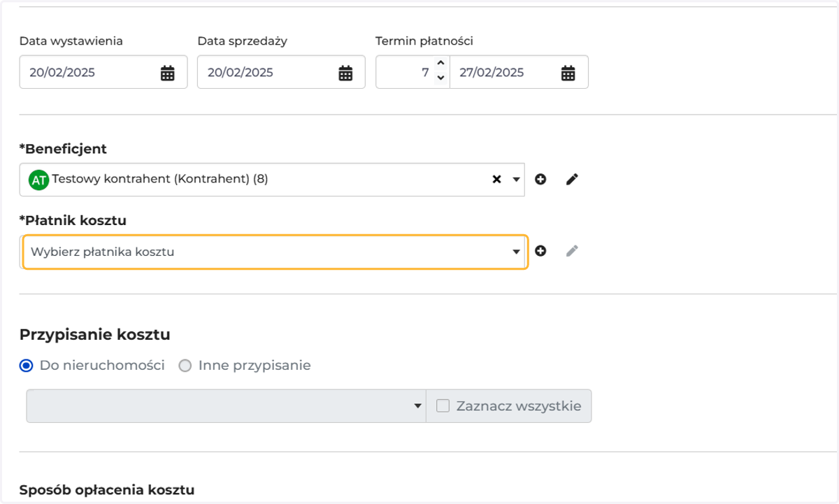
Task: Open calendar for Data wystawienia
Action: click(x=168, y=73)
